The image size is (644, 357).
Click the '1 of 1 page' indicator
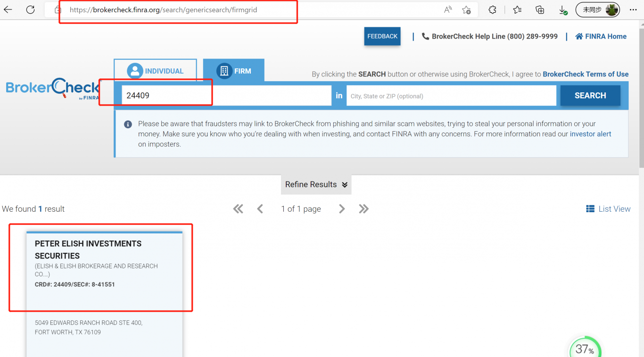(301, 209)
